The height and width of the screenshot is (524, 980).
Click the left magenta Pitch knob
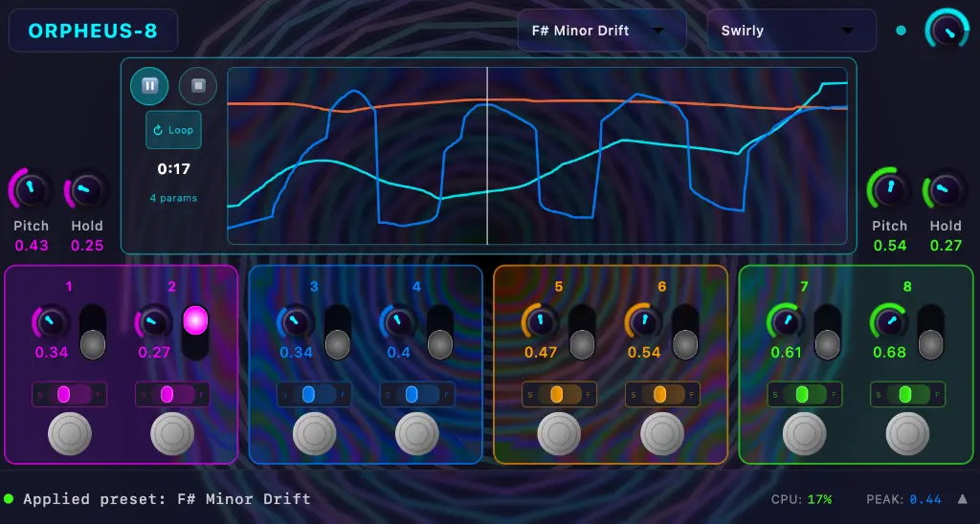[x=31, y=188]
